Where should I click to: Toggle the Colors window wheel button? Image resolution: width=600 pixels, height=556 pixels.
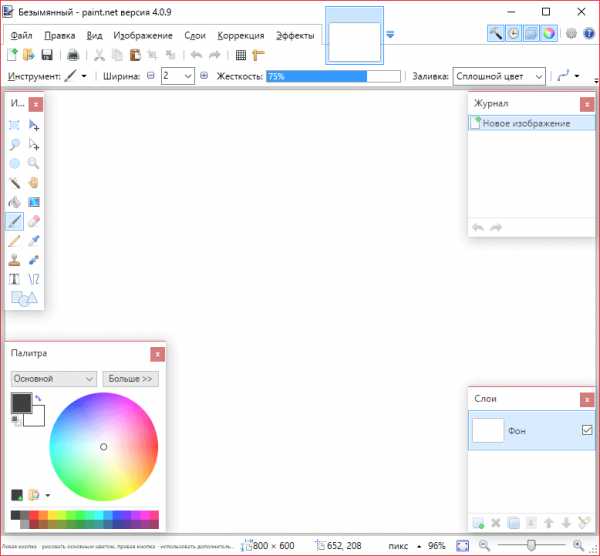(x=549, y=34)
